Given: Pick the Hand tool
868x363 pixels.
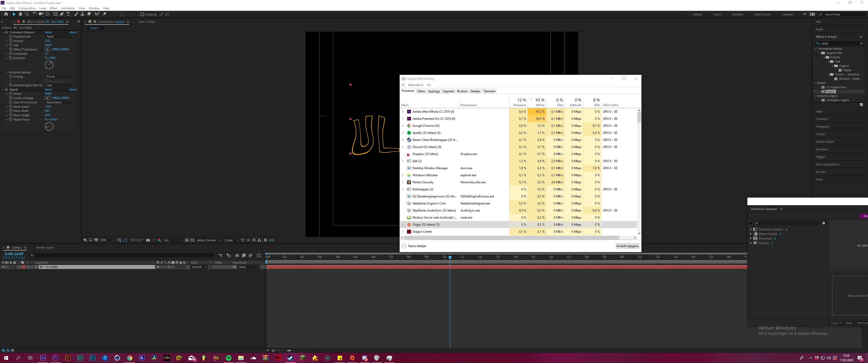Looking at the screenshot, I should coord(20,14).
